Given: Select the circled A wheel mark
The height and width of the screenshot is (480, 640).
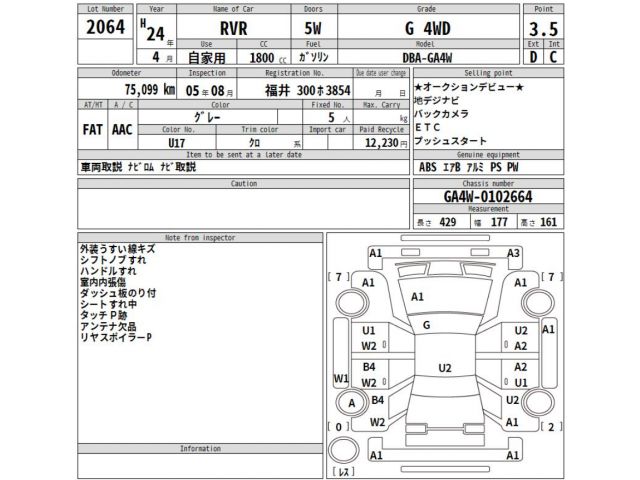Looking at the screenshot, I should click(351, 403).
